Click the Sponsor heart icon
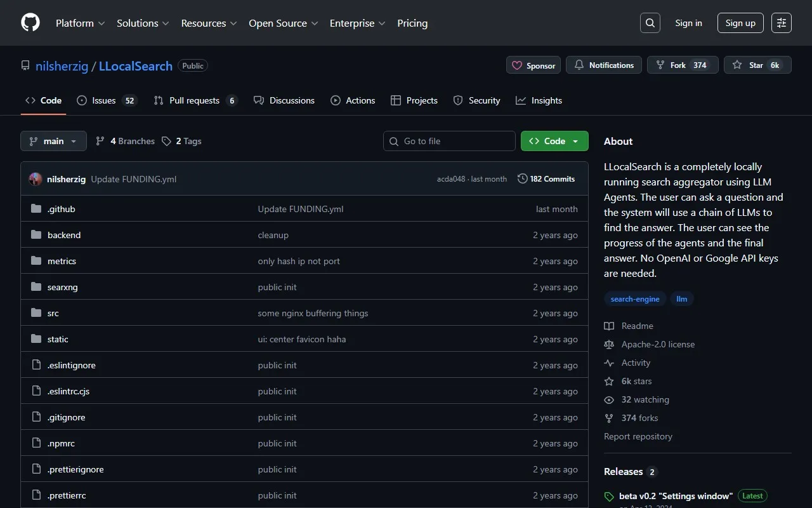 click(x=518, y=65)
